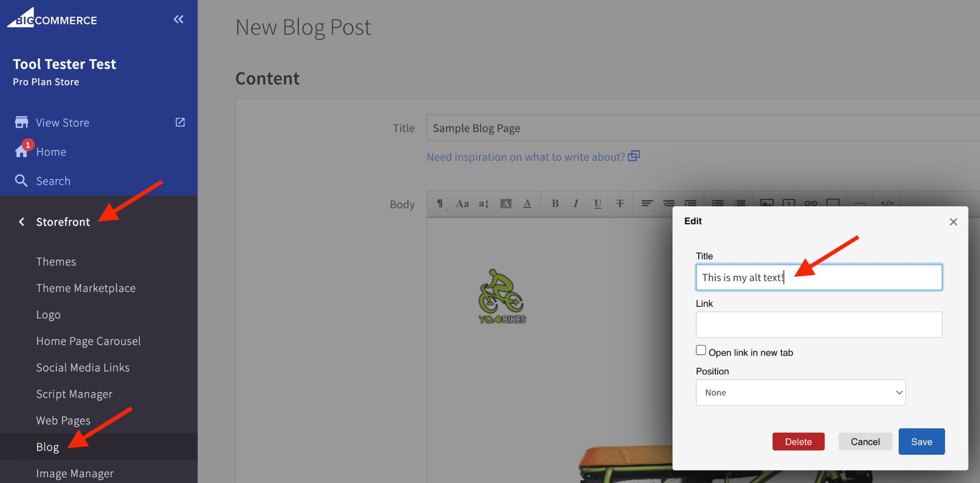This screenshot has width=980, height=483.
Task: Click the image Title input field
Action: (819, 277)
